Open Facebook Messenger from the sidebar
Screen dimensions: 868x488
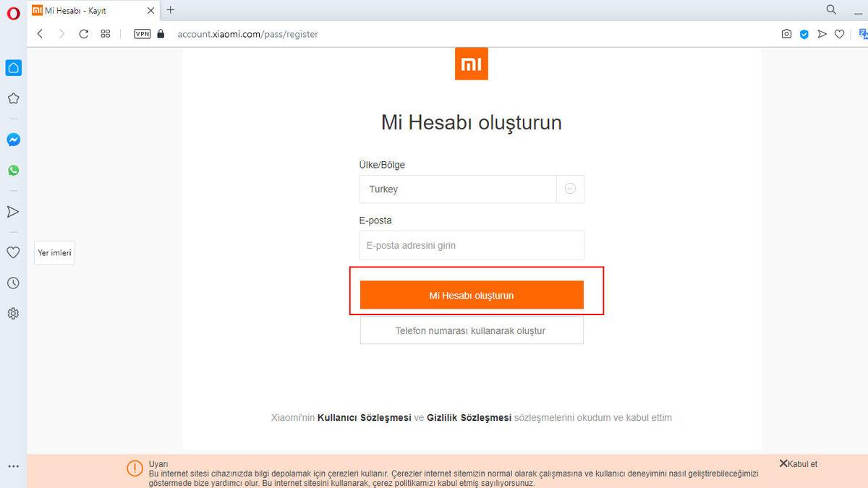(13, 140)
